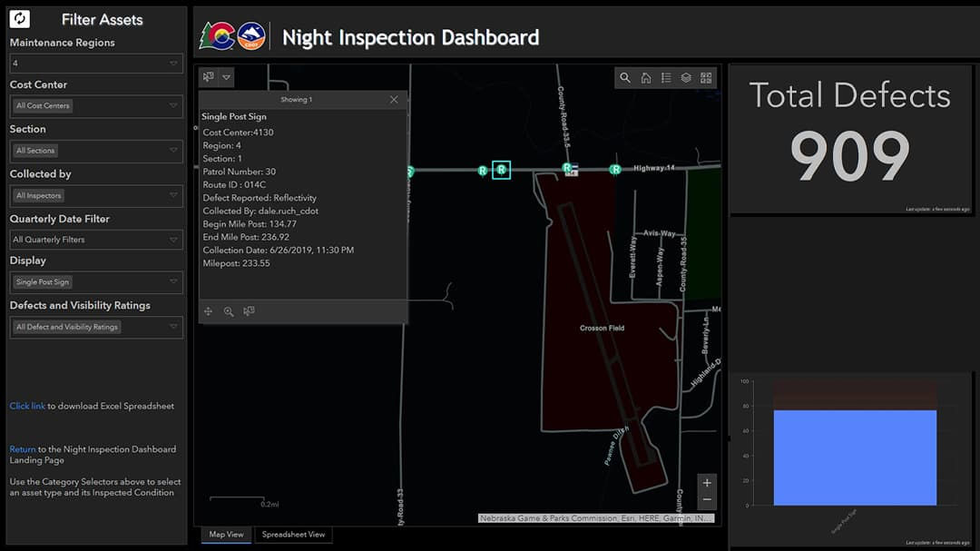Switch to Spreadsheet View tab

(293, 535)
